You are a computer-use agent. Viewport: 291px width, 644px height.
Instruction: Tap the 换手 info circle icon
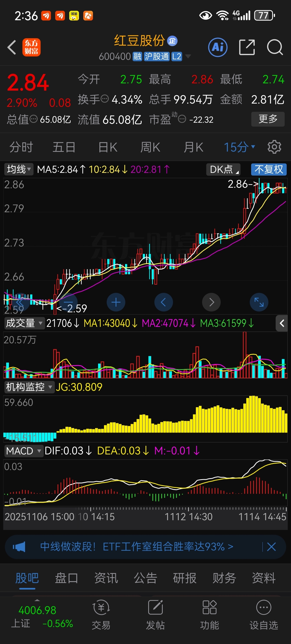pyautogui.click(x=105, y=99)
